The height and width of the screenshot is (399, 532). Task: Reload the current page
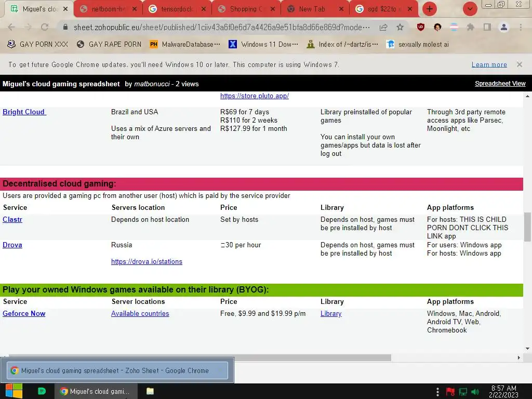click(45, 27)
